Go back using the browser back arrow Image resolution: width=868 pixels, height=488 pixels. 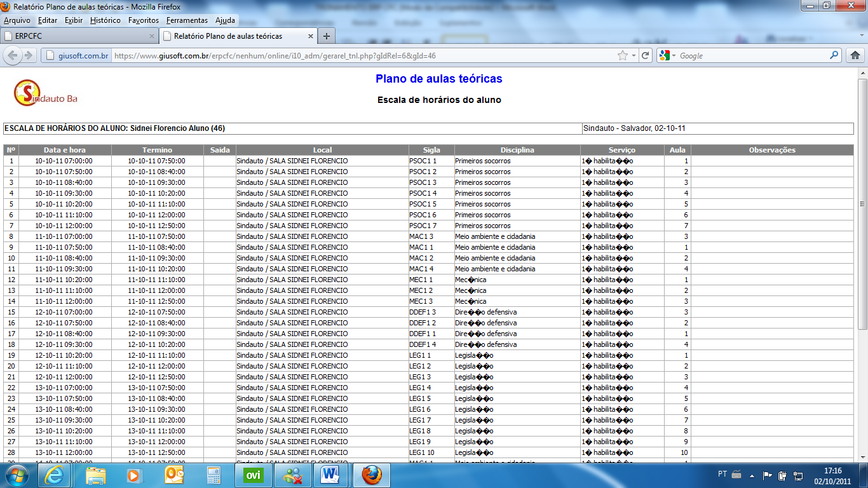tap(13, 55)
